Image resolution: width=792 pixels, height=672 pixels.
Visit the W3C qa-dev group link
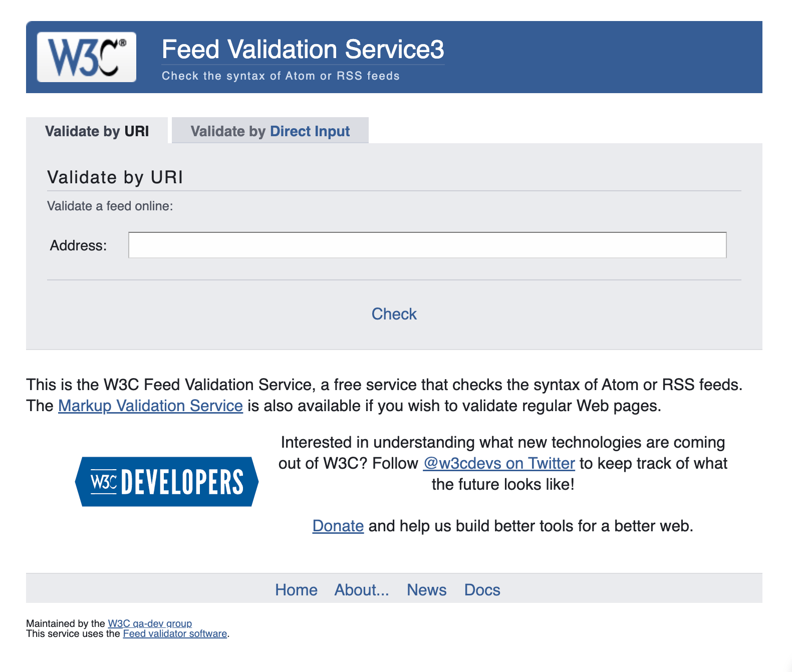(x=150, y=623)
